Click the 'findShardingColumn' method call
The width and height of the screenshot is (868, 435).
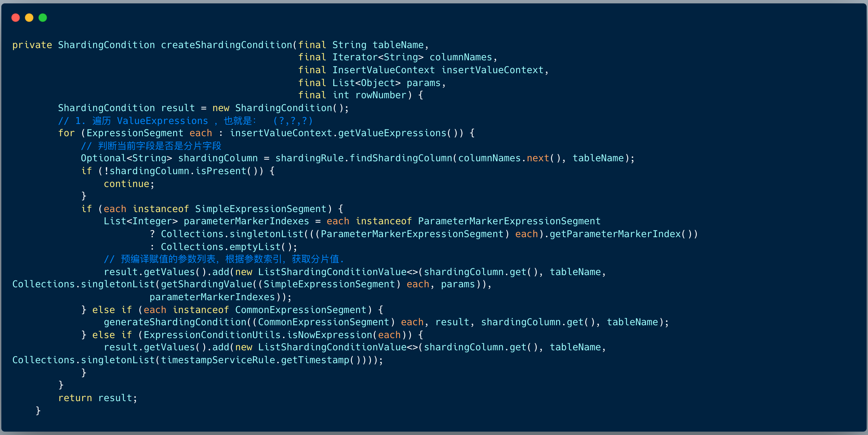click(401, 158)
